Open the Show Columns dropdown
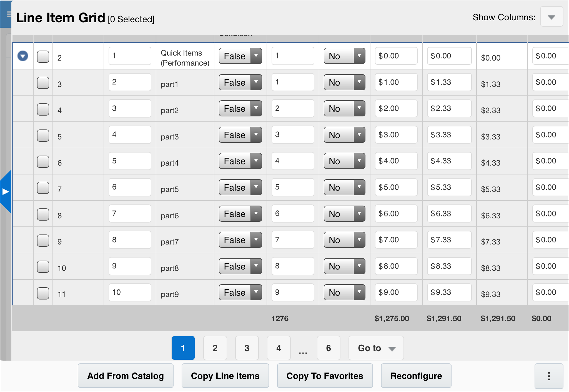The image size is (569, 392). pos(551,17)
